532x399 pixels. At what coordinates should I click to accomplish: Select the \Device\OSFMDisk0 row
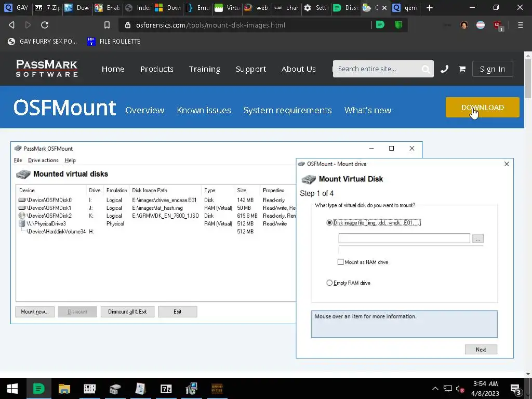tap(156, 200)
